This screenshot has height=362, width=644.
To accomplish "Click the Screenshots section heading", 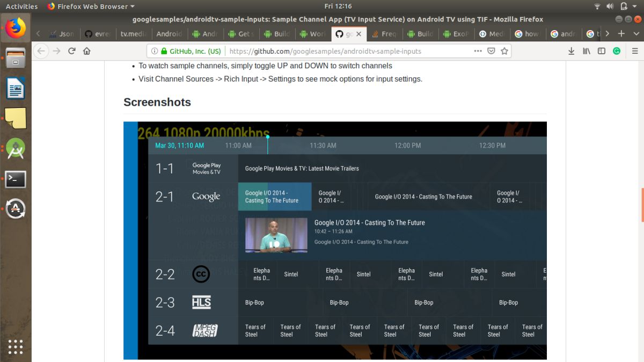I will point(157,102).
